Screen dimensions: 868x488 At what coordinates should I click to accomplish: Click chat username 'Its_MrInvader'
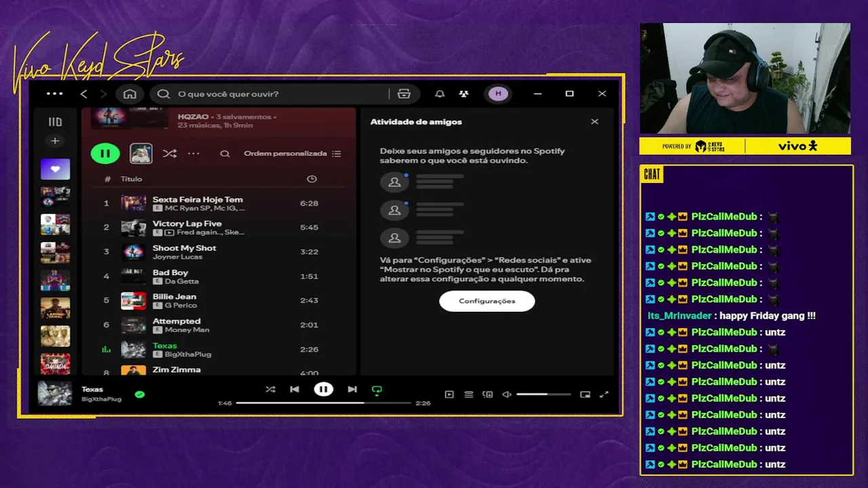679,316
